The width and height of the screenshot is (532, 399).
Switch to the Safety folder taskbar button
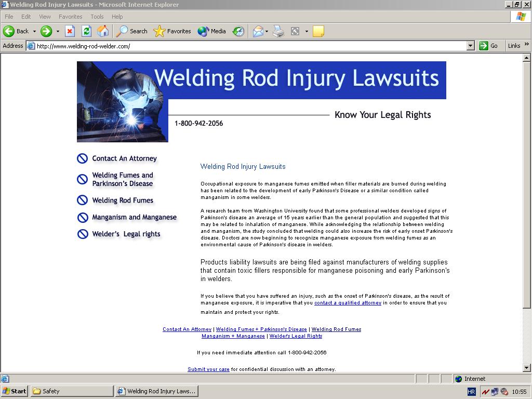[x=72, y=392]
